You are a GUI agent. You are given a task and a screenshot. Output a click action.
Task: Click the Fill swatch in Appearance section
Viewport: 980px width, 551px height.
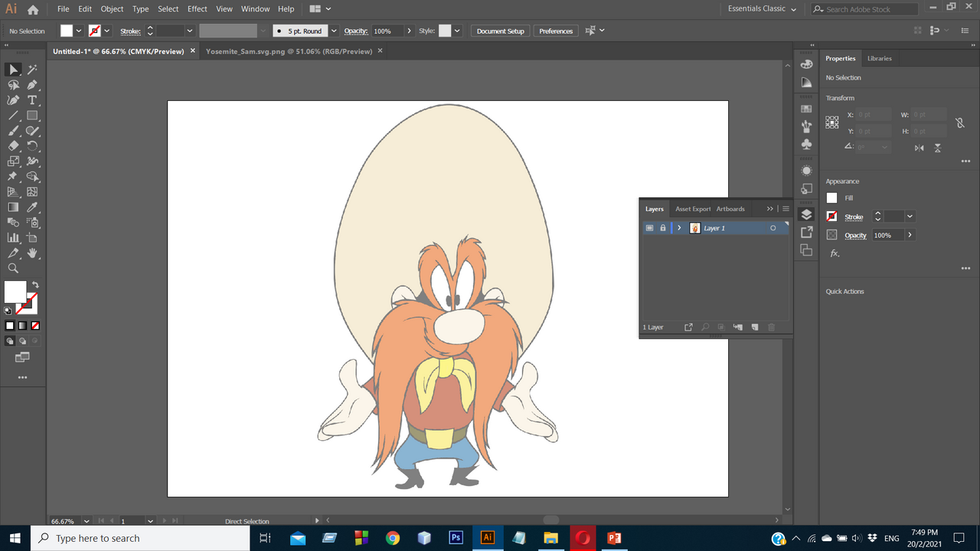pyautogui.click(x=832, y=198)
